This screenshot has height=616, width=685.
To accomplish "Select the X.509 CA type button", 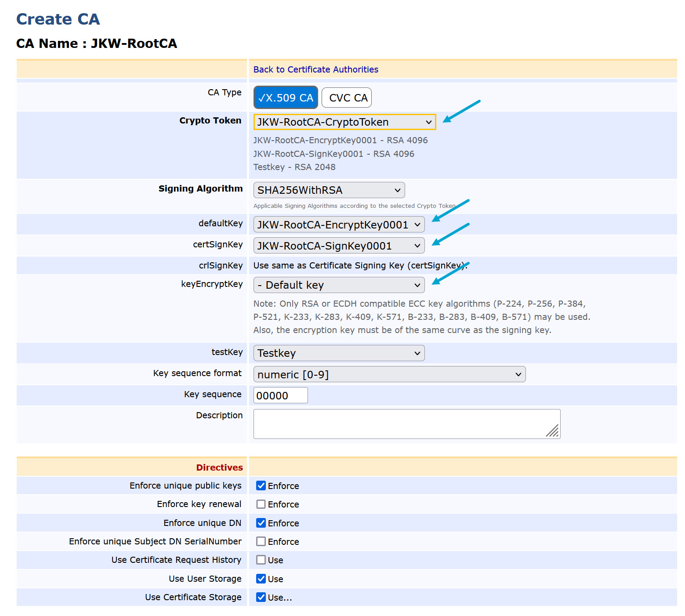I will pos(286,98).
